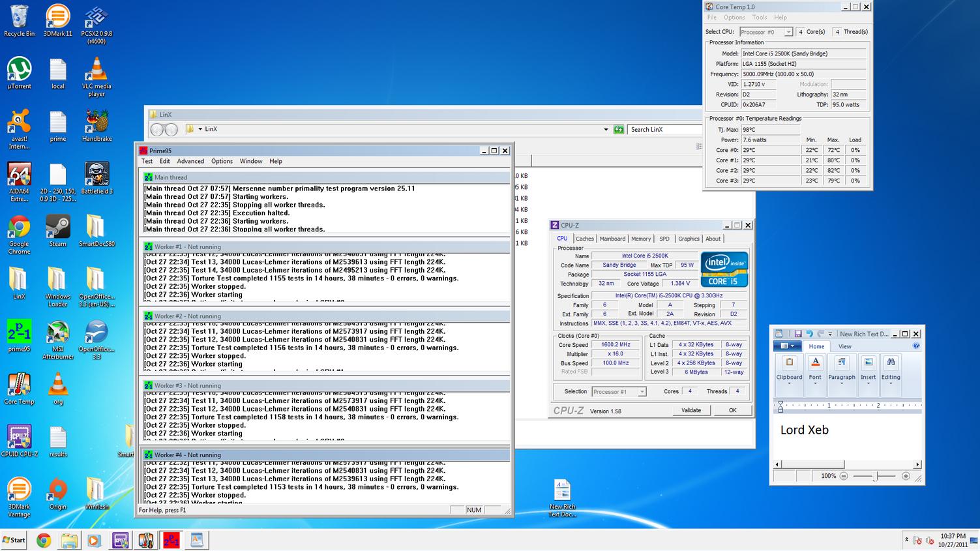The image size is (980, 551).
Task: Switch to CPU-Z from the taskbar
Action: 120,540
